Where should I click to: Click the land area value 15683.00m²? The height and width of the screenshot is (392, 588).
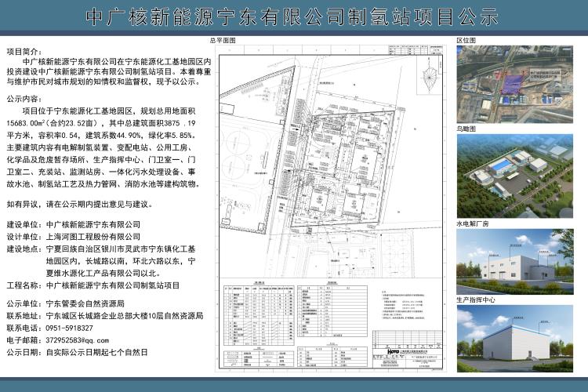[x=27, y=123]
